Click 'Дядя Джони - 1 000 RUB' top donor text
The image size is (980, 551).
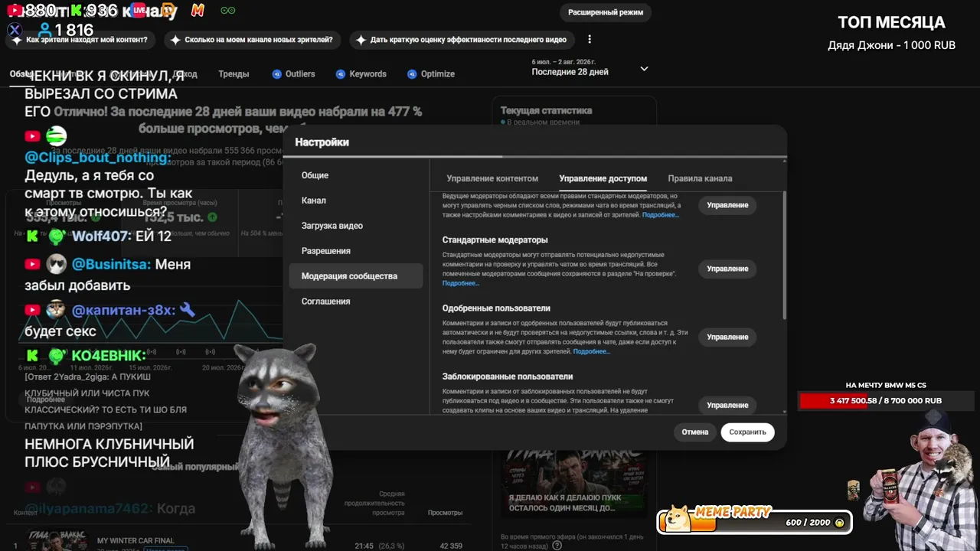click(x=891, y=45)
